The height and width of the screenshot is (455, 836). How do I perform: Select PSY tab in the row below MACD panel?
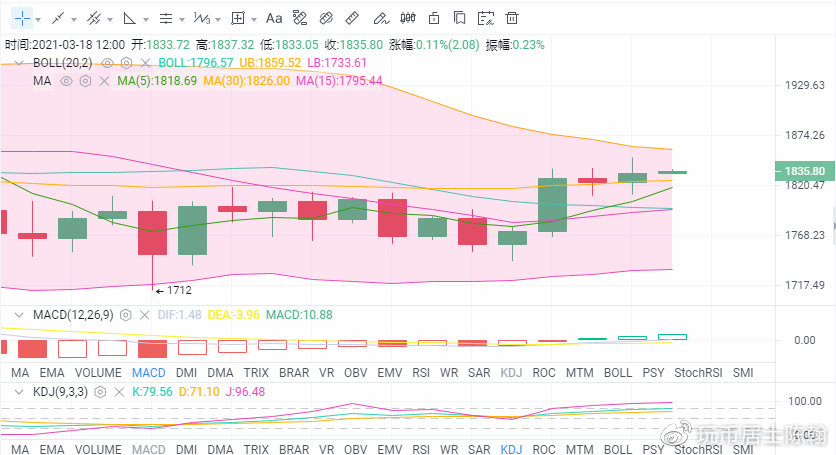tap(653, 373)
